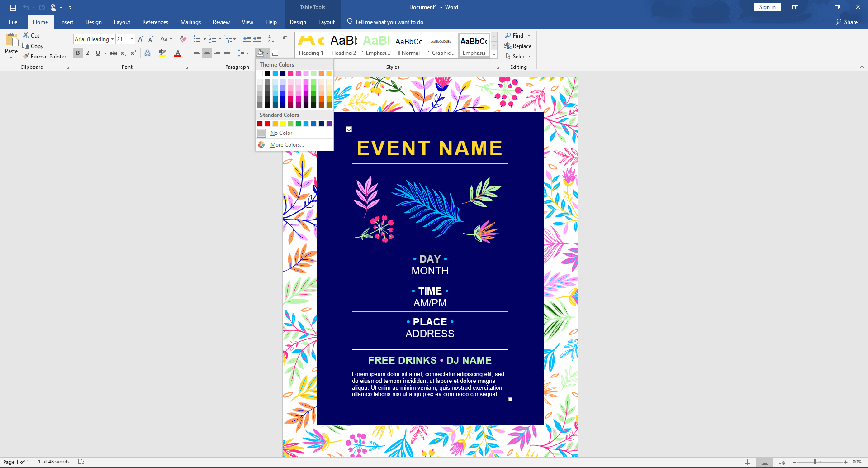Screen dimensions: 868x468
Task: Switch to Read Mode view
Action: (747, 461)
